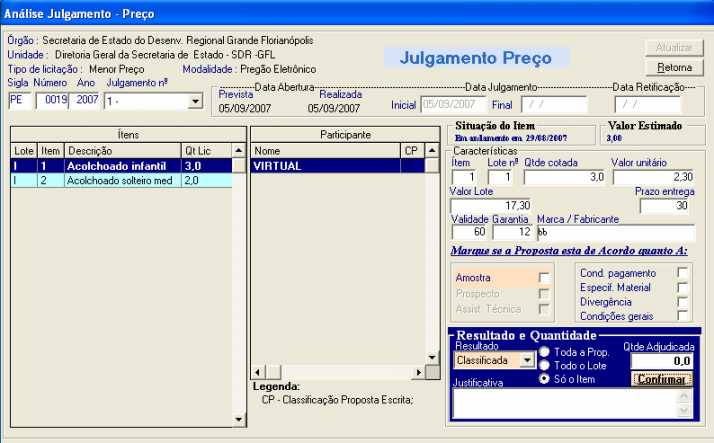Click the Participante list scroll down arrow
714x443 pixels.
(x=432, y=358)
